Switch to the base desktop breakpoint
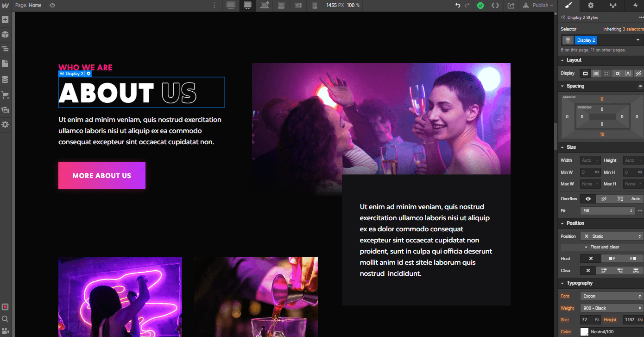The width and height of the screenshot is (644, 337). 248,6
